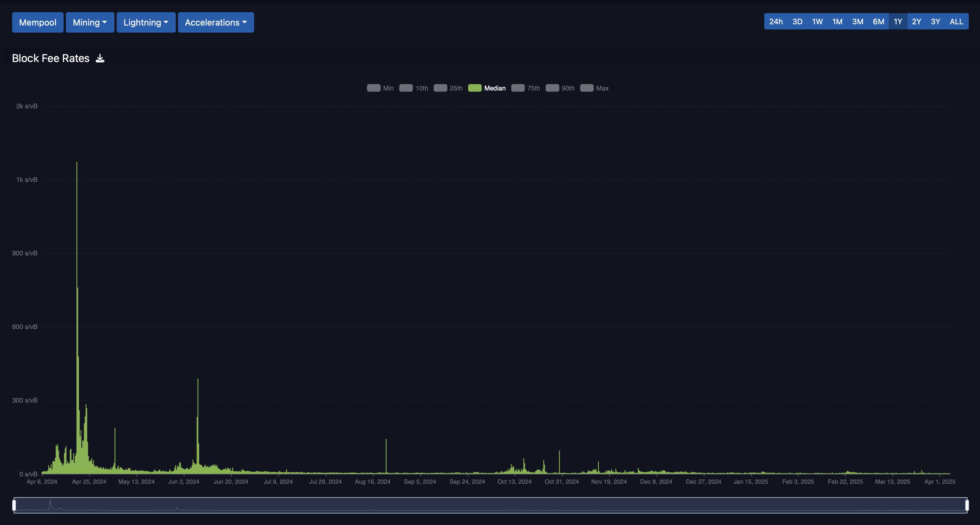Download the Block Fee Rates chart data
The image size is (980, 525).
100,58
